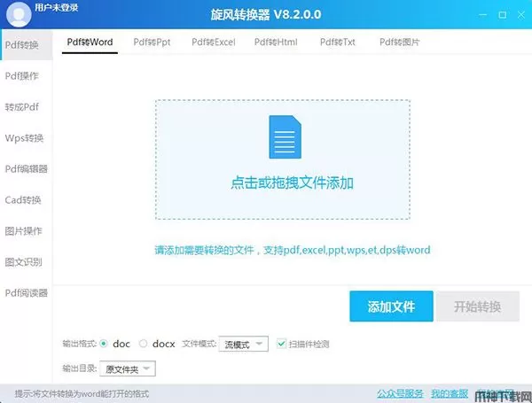Toggle the 扫描件检测 checkbox
532x403 pixels.
[281, 344]
